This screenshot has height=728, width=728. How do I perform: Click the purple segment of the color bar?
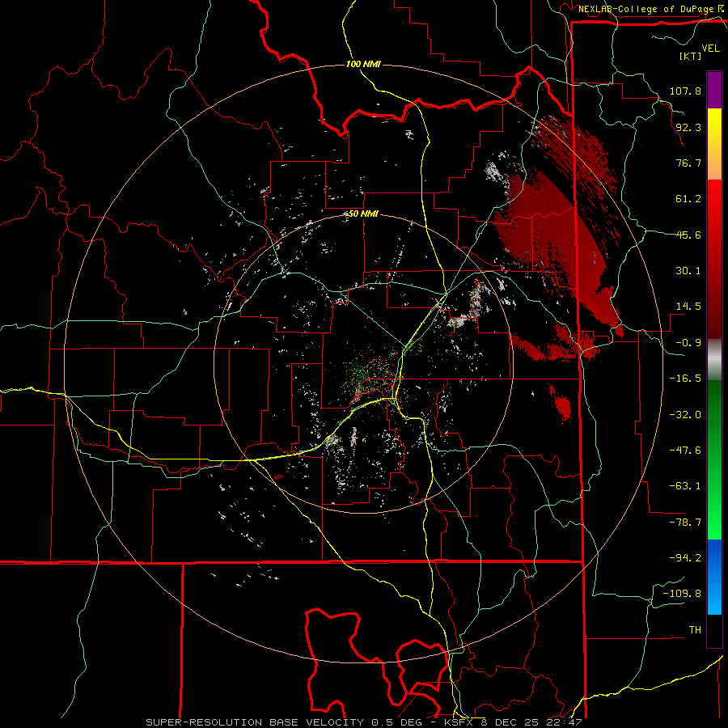[x=714, y=90]
